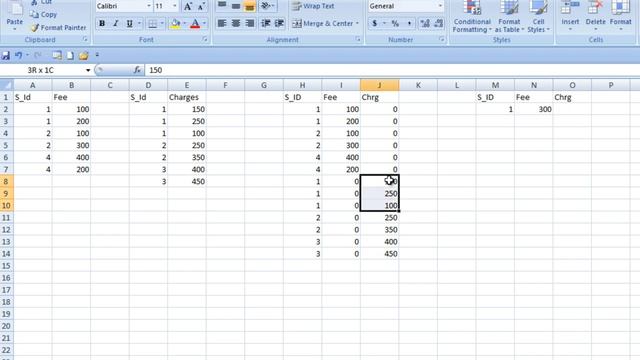This screenshot has height=360, width=640.
Task: Toggle Bold formatting
Action: pos(102,23)
